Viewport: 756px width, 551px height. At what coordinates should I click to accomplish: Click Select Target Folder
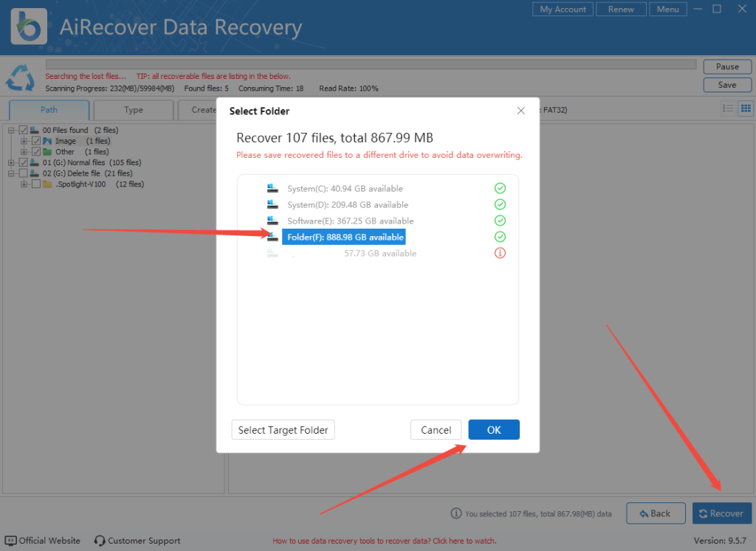coord(283,429)
